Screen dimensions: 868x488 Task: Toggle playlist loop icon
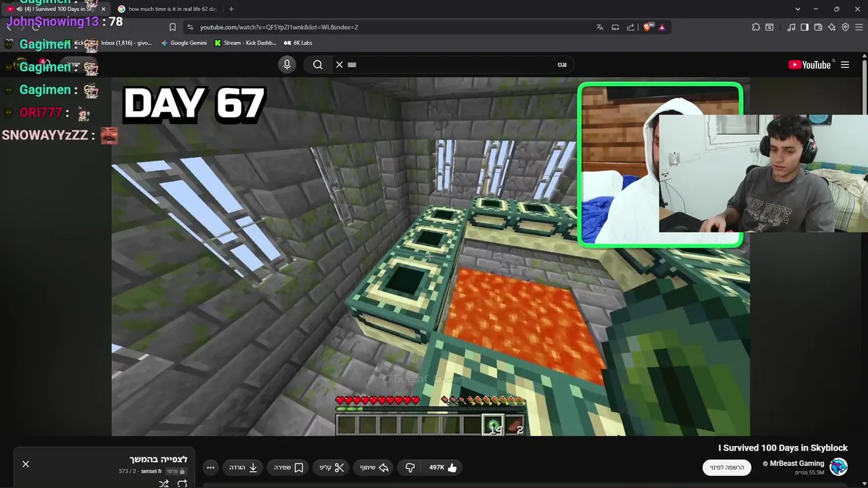182,483
